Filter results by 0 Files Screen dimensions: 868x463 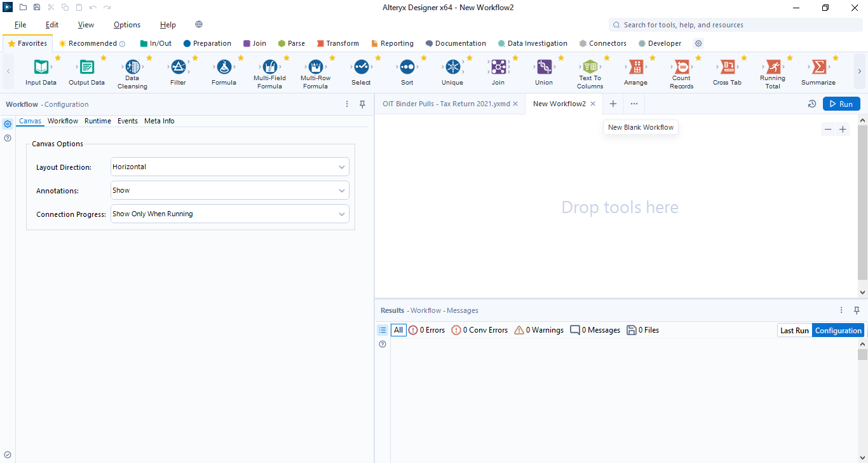pos(643,330)
